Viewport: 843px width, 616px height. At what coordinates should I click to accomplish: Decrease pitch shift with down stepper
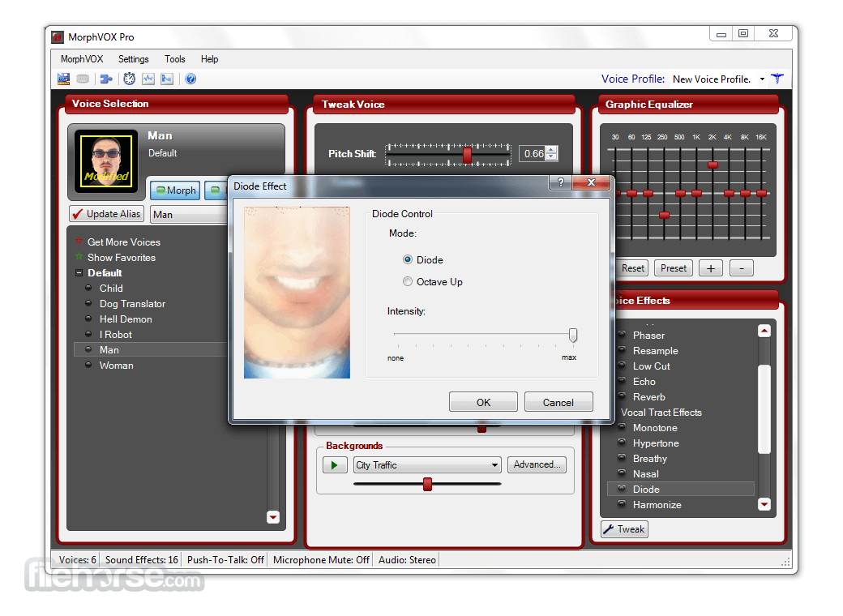coord(552,157)
